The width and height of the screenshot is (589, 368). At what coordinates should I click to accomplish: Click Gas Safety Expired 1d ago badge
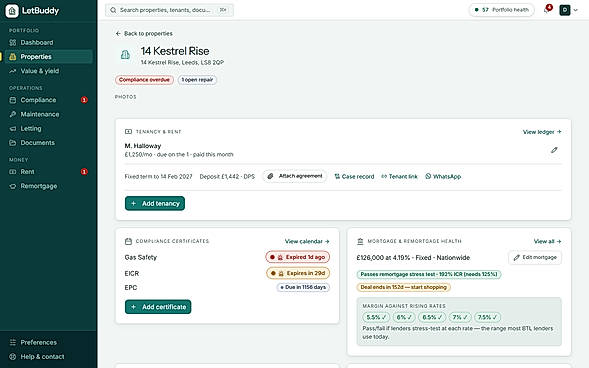298,257
